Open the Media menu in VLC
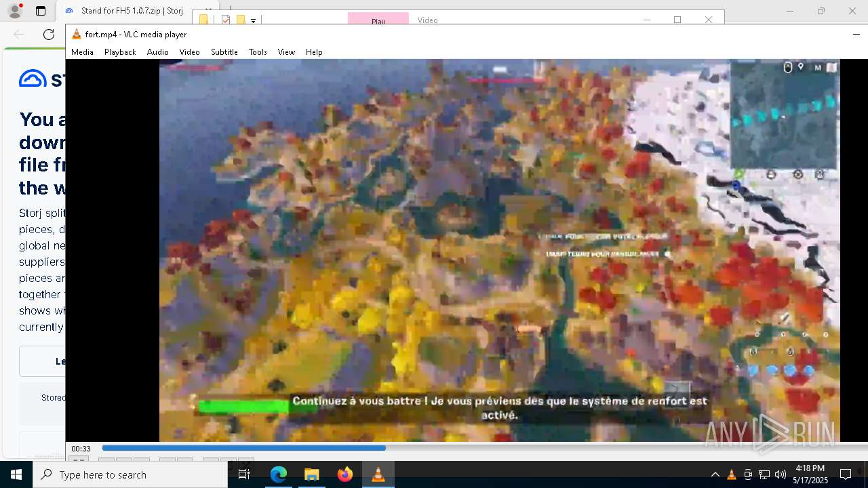Screen dimensions: 868x488 82,52
